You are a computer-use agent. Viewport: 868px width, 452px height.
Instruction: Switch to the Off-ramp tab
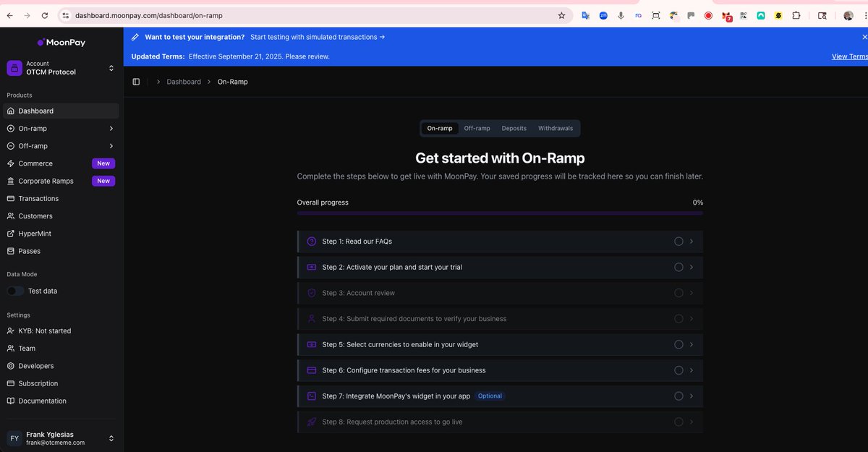(477, 129)
